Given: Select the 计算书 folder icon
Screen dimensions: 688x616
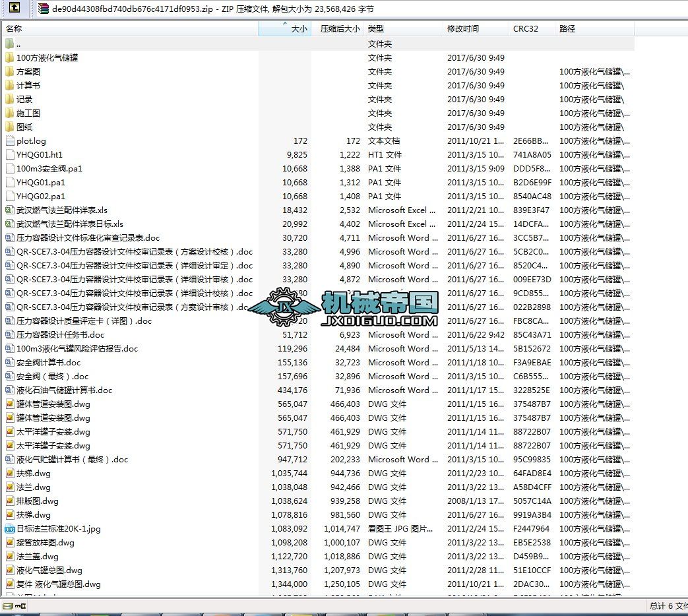Looking at the screenshot, I should point(10,85).
